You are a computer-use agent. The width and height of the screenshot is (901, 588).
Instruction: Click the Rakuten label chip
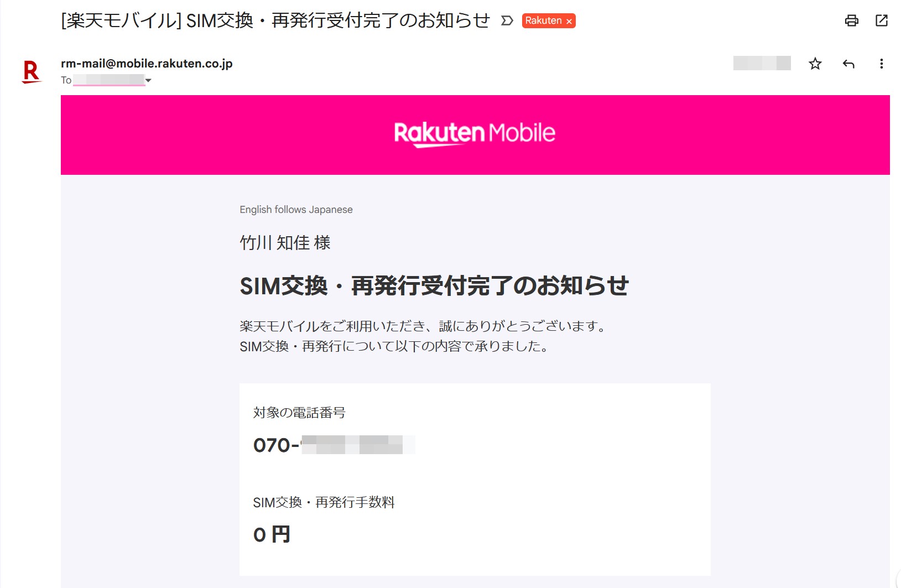(x=543, y=20)
